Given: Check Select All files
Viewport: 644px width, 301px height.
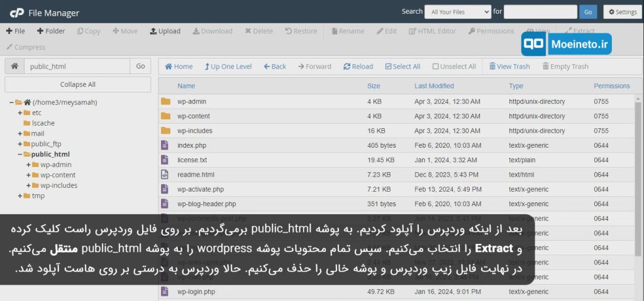Looking at the screenshot, I should pos(402,67).
